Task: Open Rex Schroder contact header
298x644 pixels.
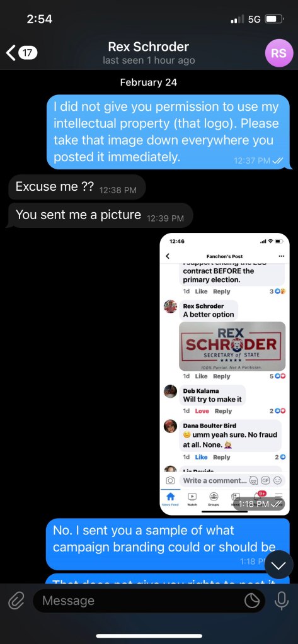Action: pyautogui.click(x=149, y=47)
